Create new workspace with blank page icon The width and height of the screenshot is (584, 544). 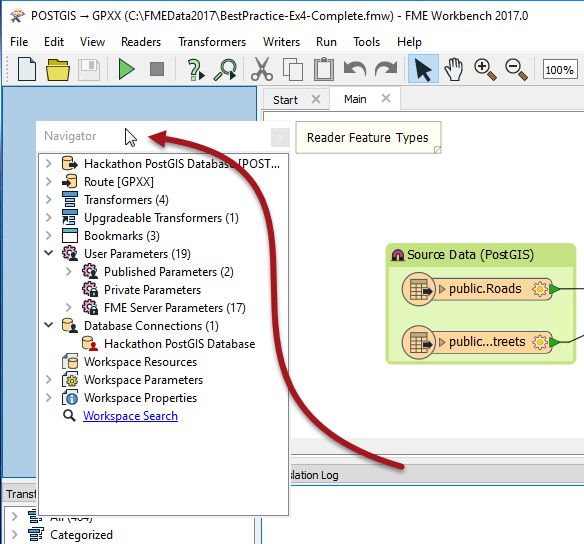click(x=27, y=69)
